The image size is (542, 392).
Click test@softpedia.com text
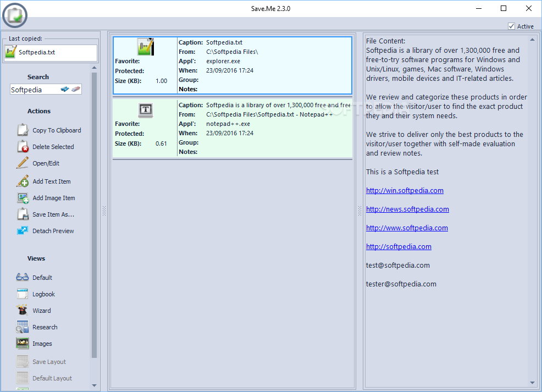coord(397,265)
